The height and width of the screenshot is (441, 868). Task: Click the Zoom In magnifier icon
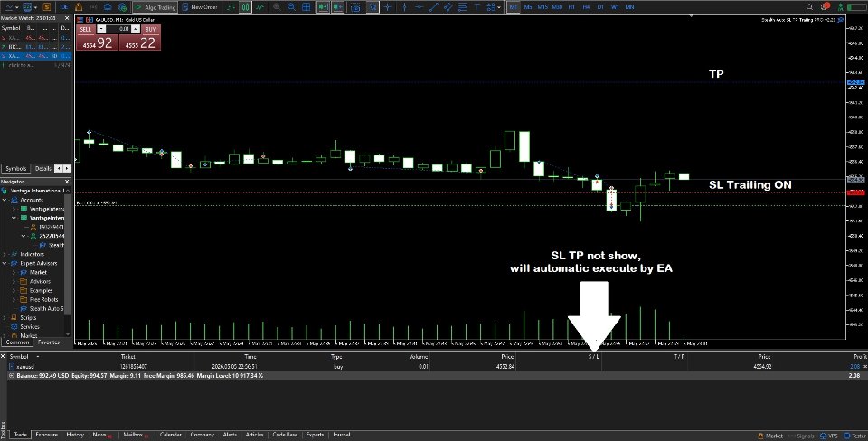coord(277,7)
